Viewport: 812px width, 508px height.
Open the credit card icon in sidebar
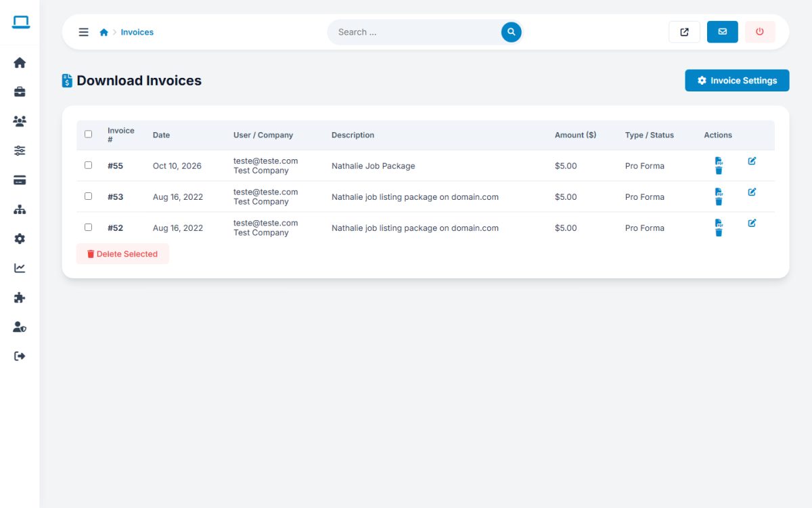pyautogui.click(x=20, y=180)
